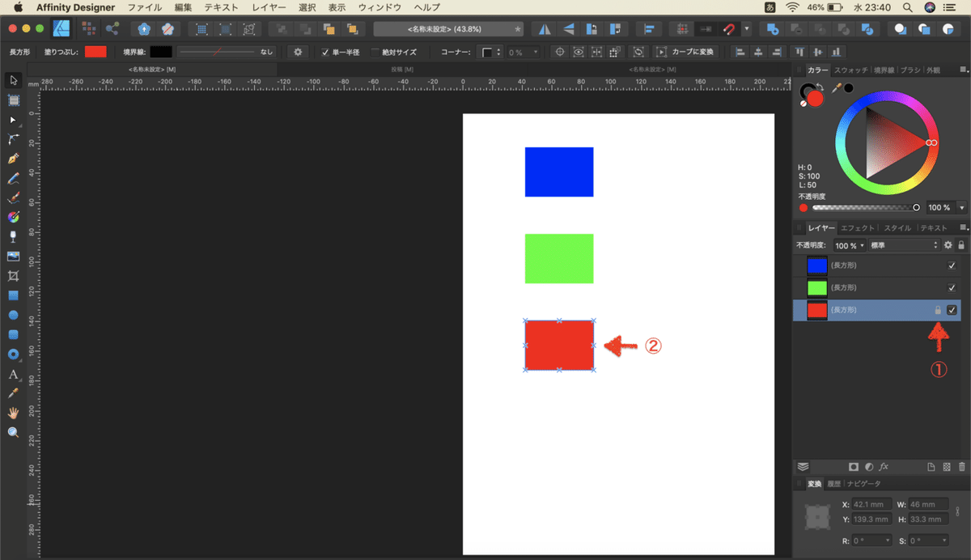
Task: Pick the Rectangle tool
Action: point(14,295)
